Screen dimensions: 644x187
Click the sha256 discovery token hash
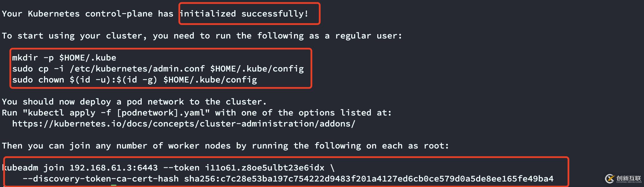369,179
